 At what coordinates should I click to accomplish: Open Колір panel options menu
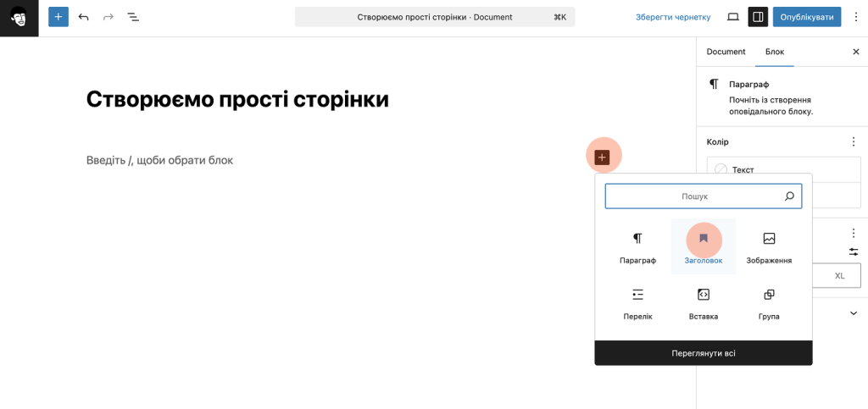pos(854,142)
